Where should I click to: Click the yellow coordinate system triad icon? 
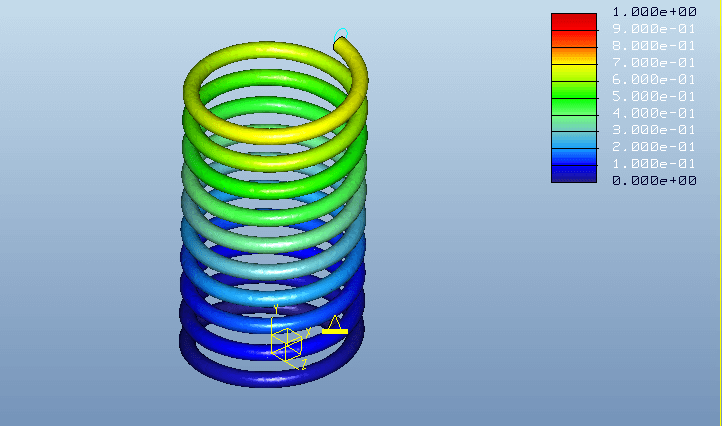(289, 338)
